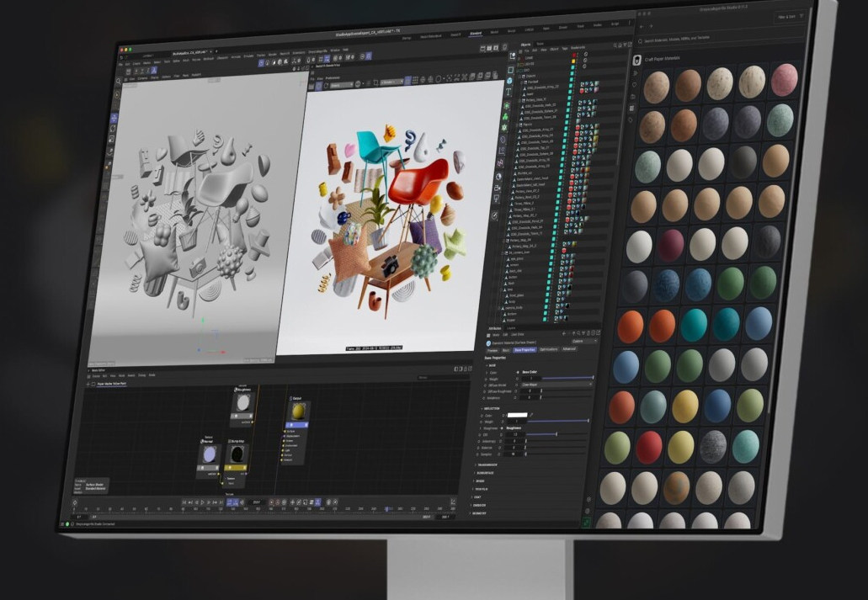Select the pink paper material sphere
The height and width of the screenshot is (600, 868).
click(785, 80)
